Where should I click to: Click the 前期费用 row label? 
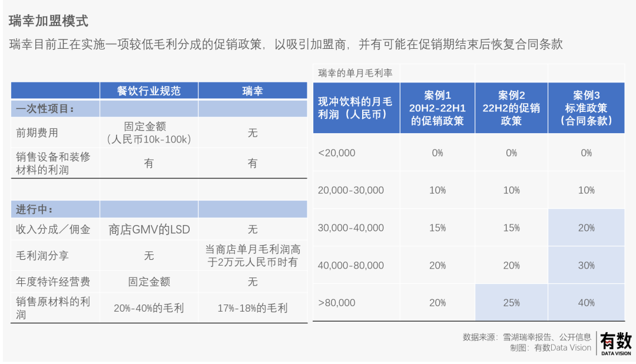coord(37,133)
